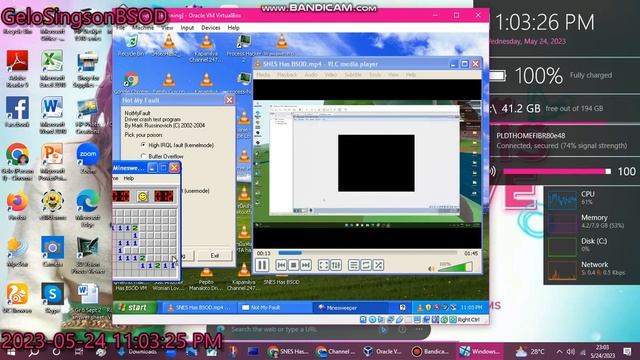Toggle VLC random shuffle icon
Screen dimensions: 640x360
(x=378, y=265)
